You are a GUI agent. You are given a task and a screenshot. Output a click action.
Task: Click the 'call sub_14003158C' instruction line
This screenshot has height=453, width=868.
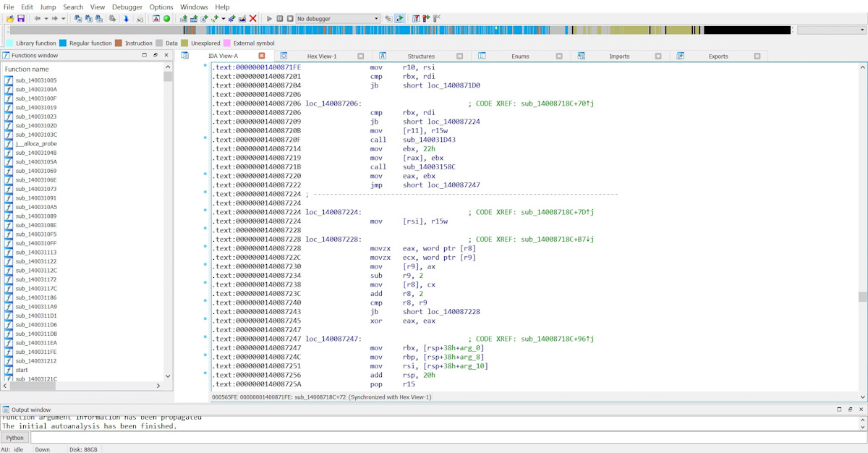click(x=414, y=166)
